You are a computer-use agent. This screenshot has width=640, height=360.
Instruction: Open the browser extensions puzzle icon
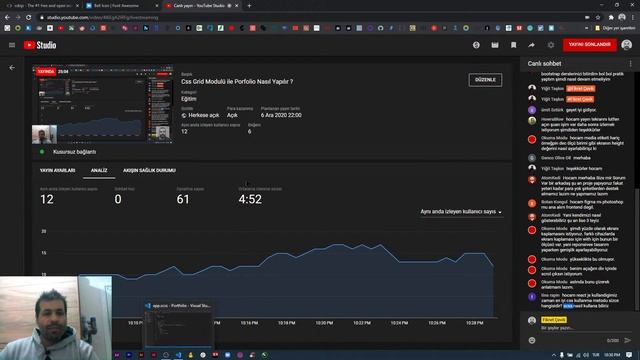[x=611, y=18]
